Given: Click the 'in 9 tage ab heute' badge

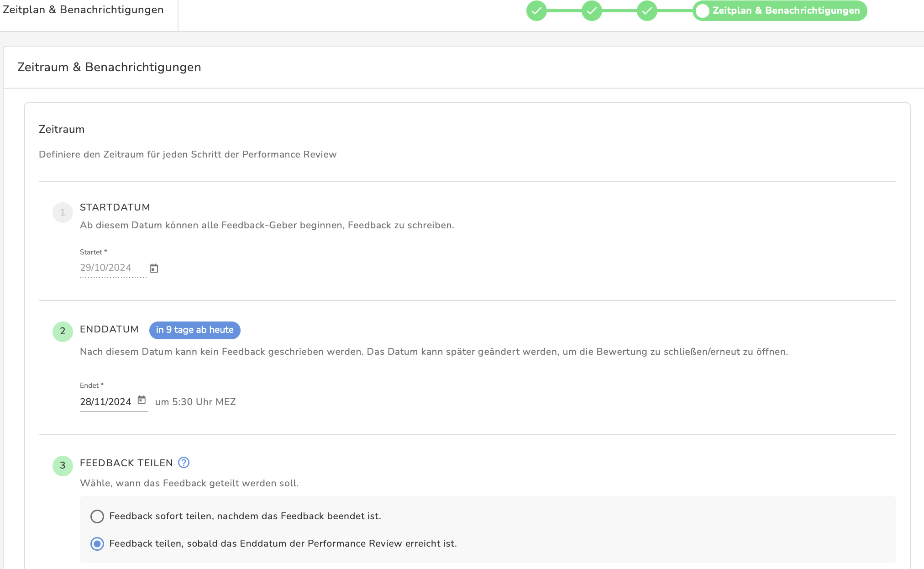Looking at the screenshot, I should [194, 330].
